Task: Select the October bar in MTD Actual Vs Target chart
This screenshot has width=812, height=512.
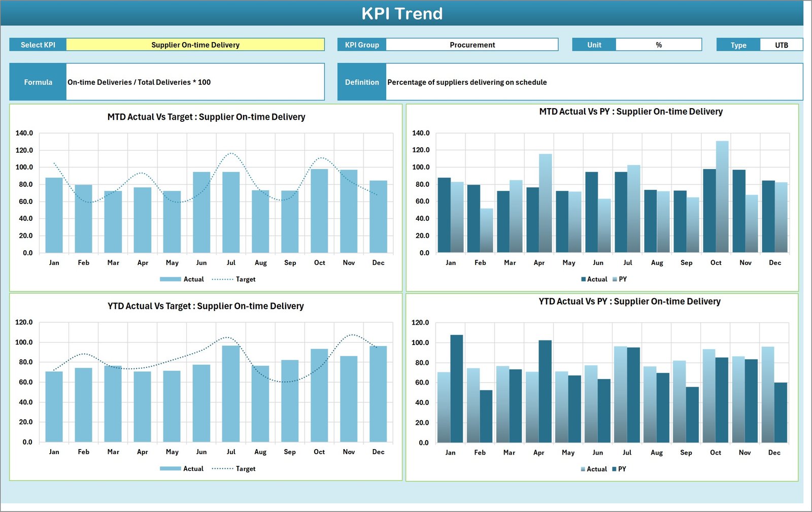Action: point(319,211)
